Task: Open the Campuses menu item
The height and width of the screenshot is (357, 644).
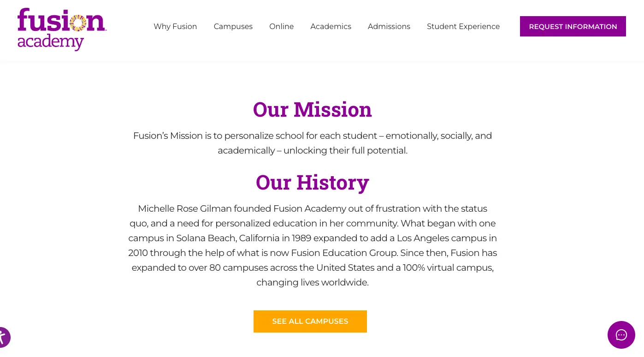Action: [233, 27]
